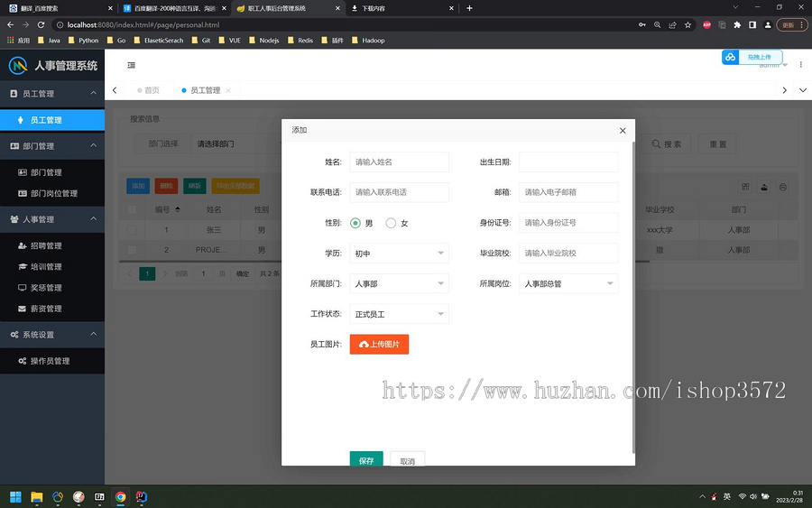812x508 pixels.
Task: Open File Explorer from the taskbar
Action: [x=36, y=496]
